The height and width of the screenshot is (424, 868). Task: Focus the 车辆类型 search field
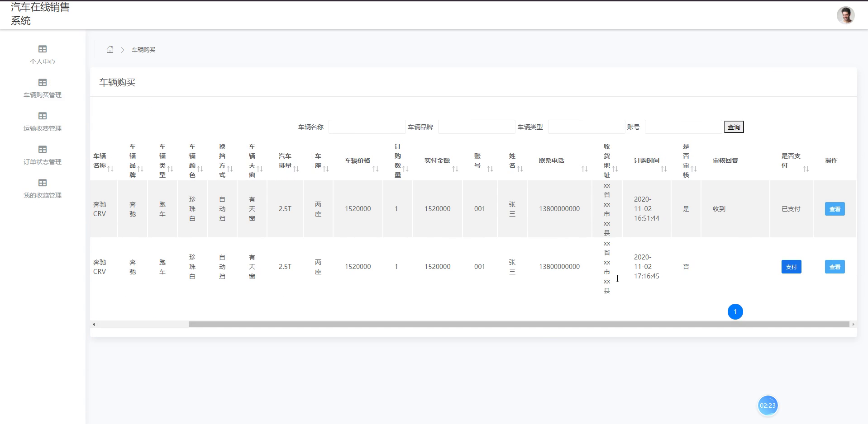[587, 127]
